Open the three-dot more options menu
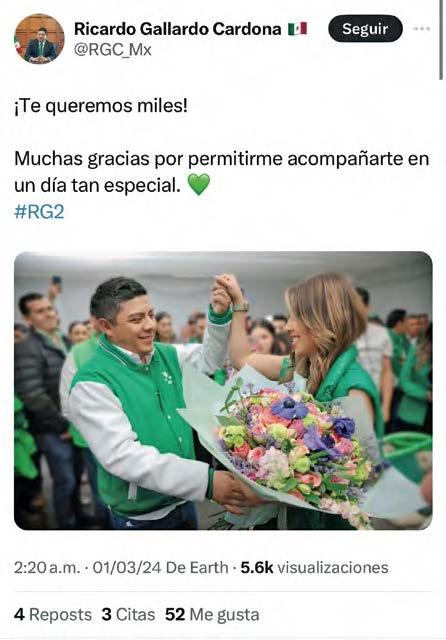The width and height of the screenshot is (446, 640). (x=422, y=29)
